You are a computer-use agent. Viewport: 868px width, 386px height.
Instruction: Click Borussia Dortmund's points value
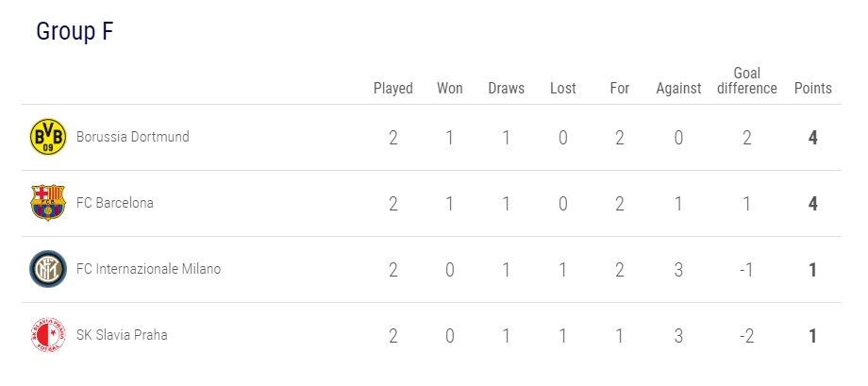point(813,138)
